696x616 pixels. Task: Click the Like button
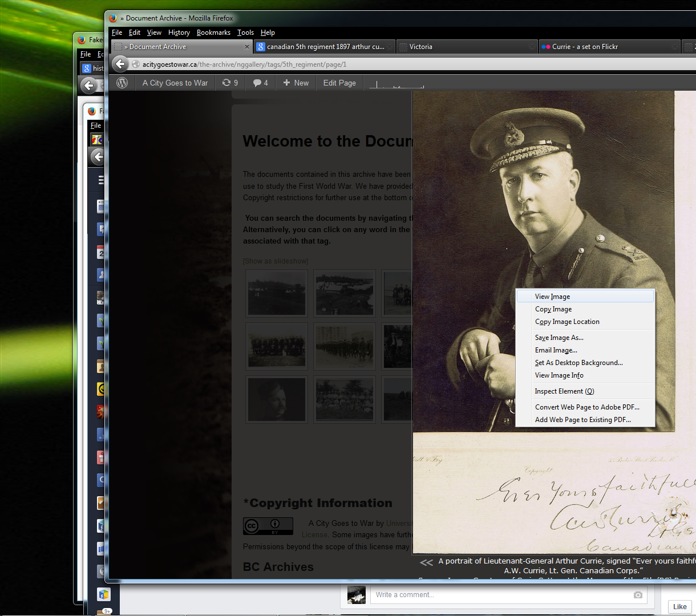pyautogui.click(x=679, y=607)
